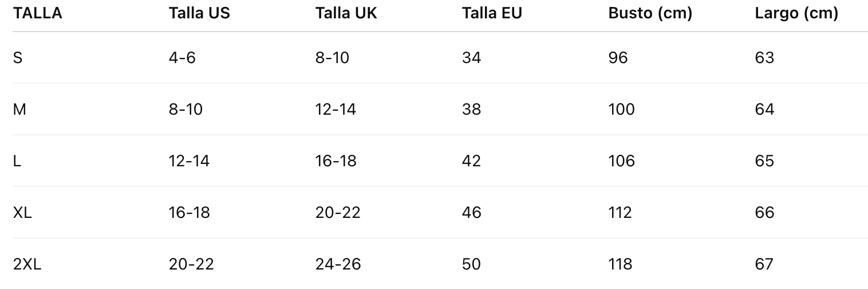Select the Largo (cm) column header
868x289 pixels.
tap(796, 14)
